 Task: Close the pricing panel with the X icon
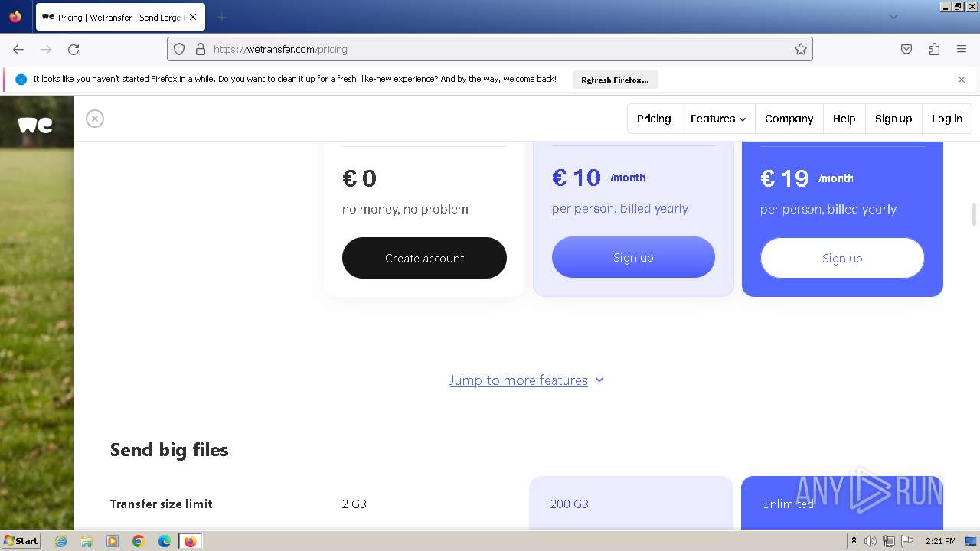pos(95,119)
